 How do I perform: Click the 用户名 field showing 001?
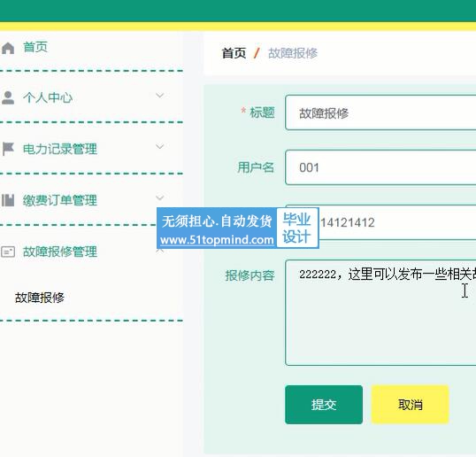[x=380, y=167]
